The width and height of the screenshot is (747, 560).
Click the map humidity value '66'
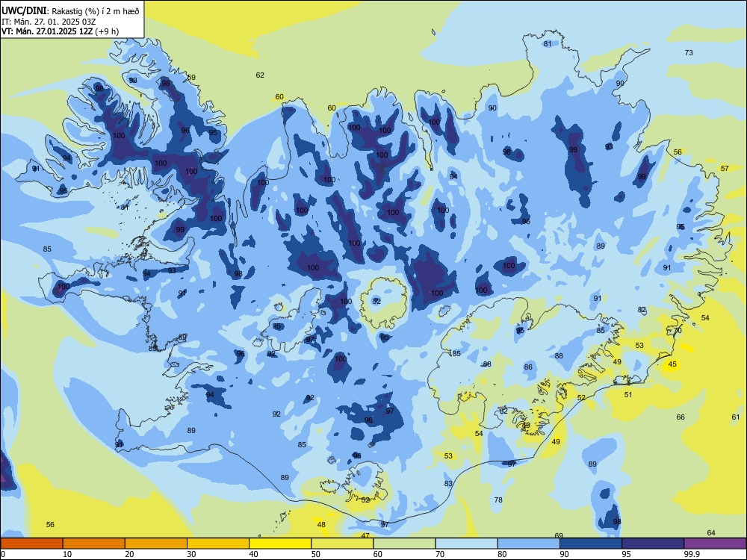pyautogui.click(x=681, y=417)
